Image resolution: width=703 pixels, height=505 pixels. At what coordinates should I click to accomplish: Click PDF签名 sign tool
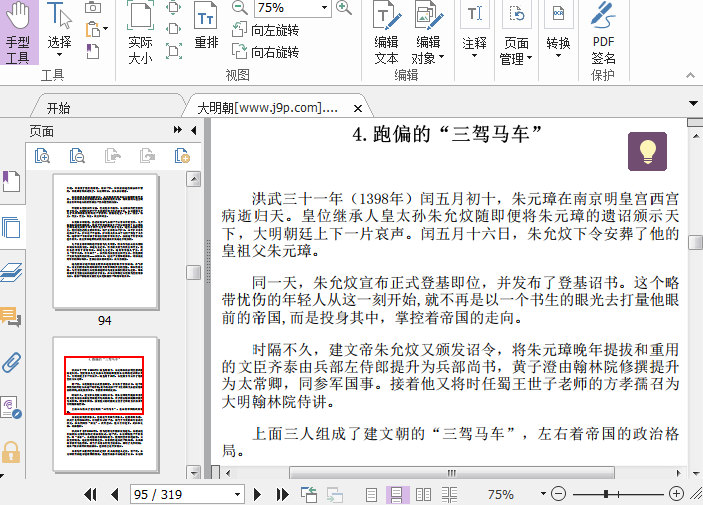point(603,35)
